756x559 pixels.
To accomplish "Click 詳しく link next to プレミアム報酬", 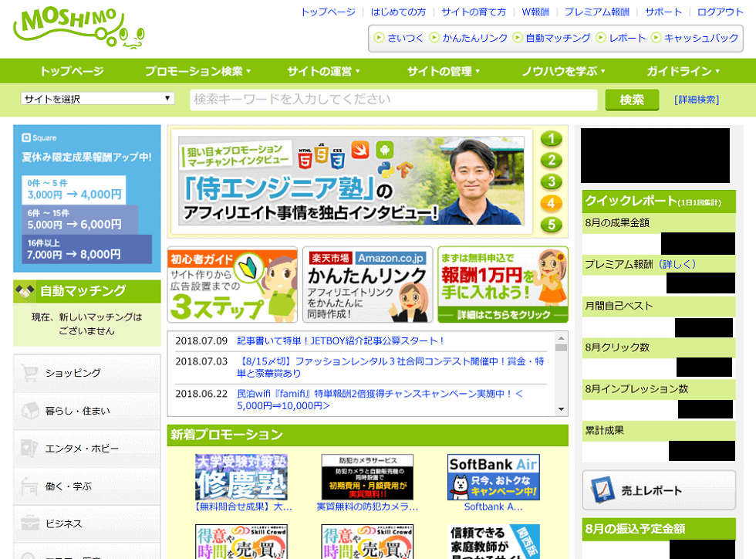I will click(x=677, y=264).
